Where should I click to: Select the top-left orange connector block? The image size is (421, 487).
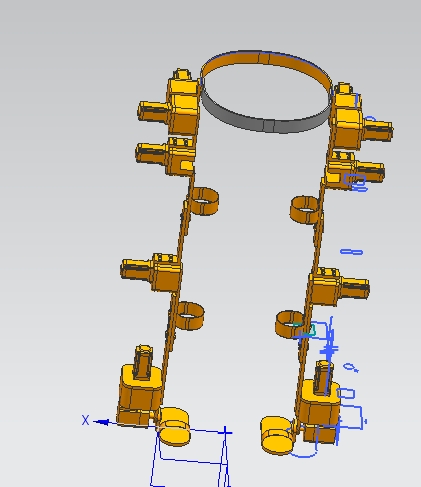click(169, 103)
